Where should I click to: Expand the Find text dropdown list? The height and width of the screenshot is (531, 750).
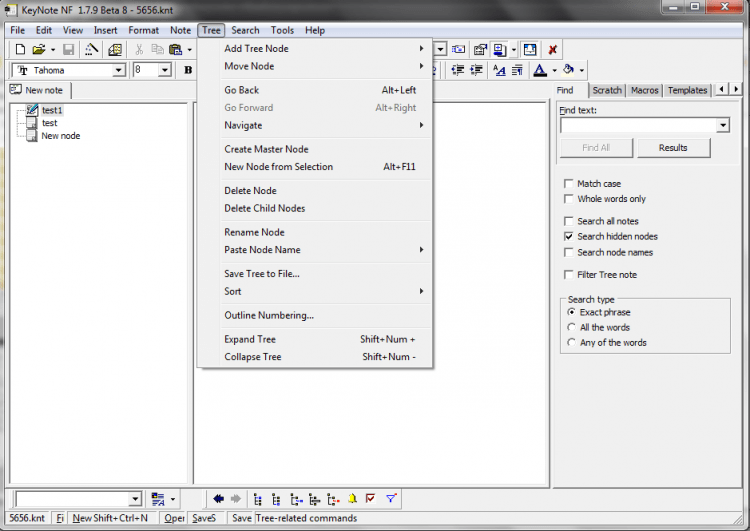tap(723, 126)
